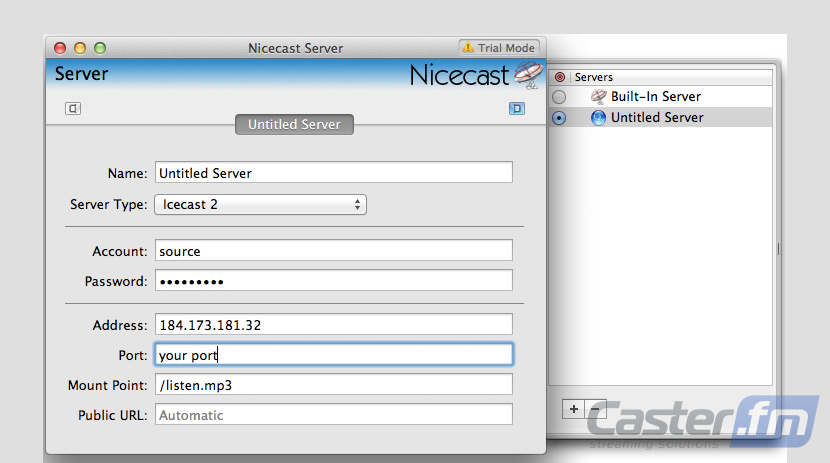Click in the Port field
Image resolution: width=830 pixels, height=463 pixels.
333,355
